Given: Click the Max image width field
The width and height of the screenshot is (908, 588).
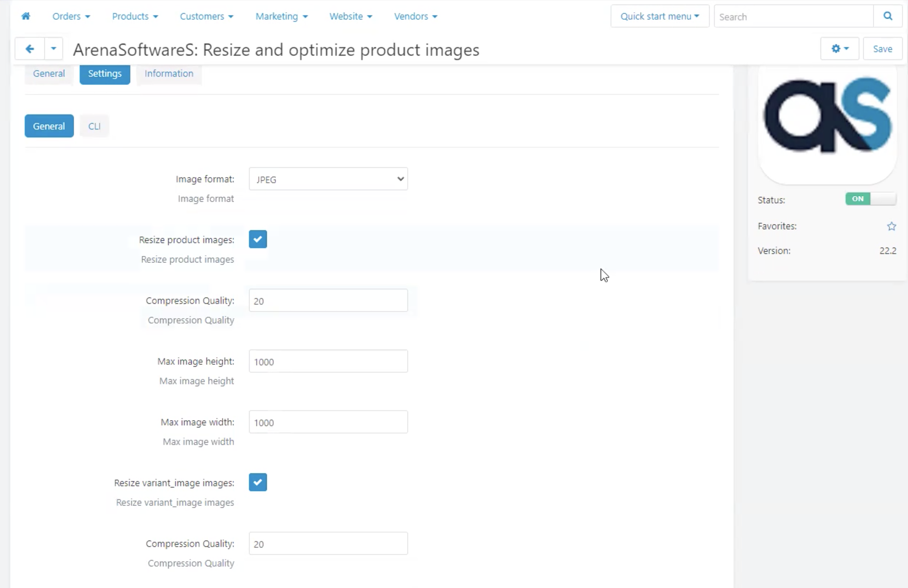Looking at the screenshot, I should [x=328, y=422].
